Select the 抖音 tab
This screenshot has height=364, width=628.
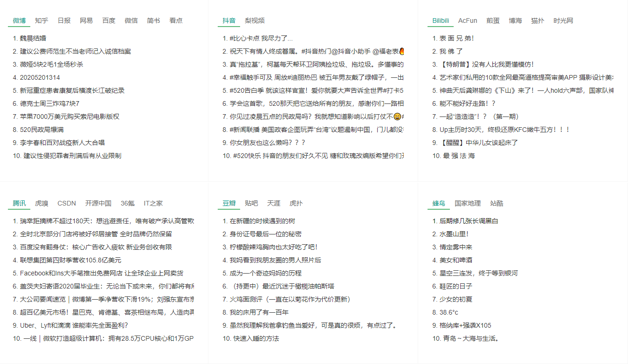point(229,21)
